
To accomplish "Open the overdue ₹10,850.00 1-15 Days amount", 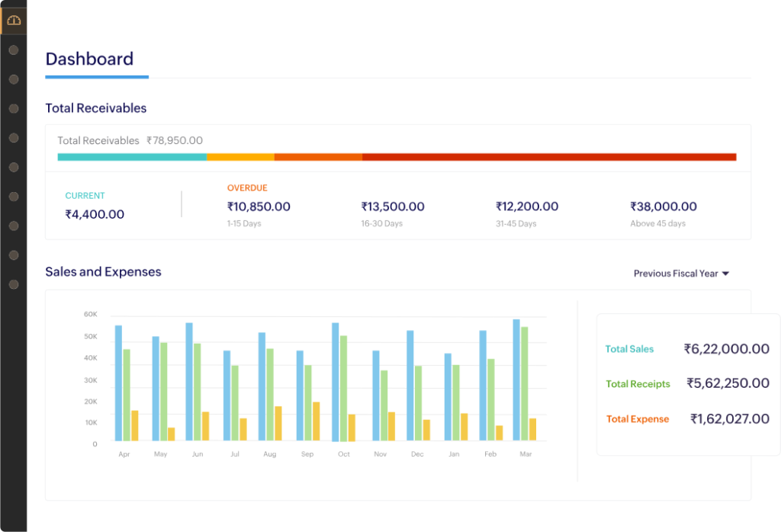I will click(259, 207).
